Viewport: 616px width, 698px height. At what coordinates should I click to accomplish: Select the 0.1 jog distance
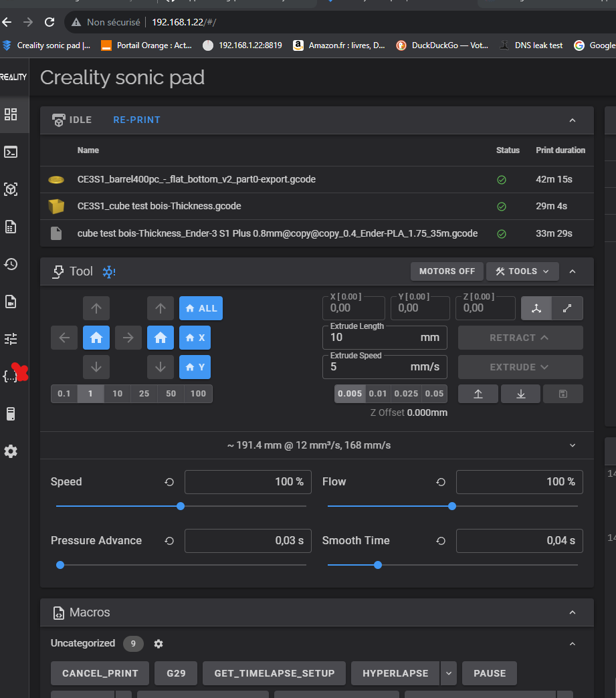[64, 394]
